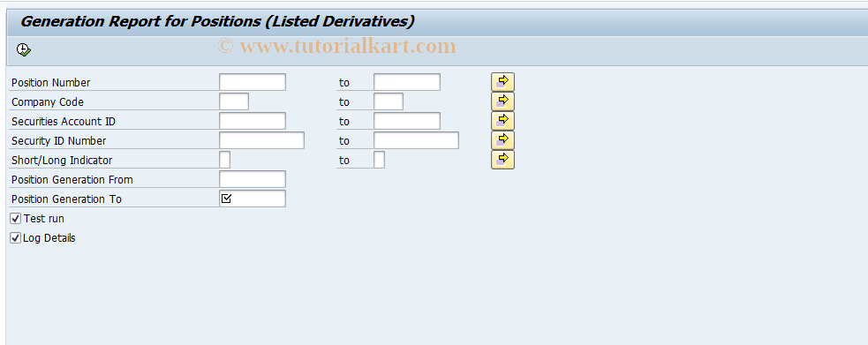Focus the Position Number to field
This screenshot has width=868, height=345.
407,82
